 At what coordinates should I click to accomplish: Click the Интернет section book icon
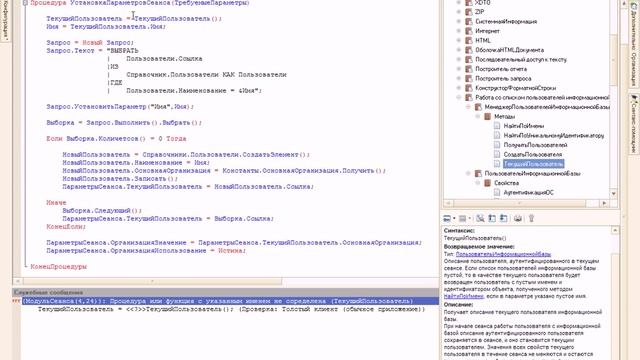pyautogui.click(x=469, y=31)
